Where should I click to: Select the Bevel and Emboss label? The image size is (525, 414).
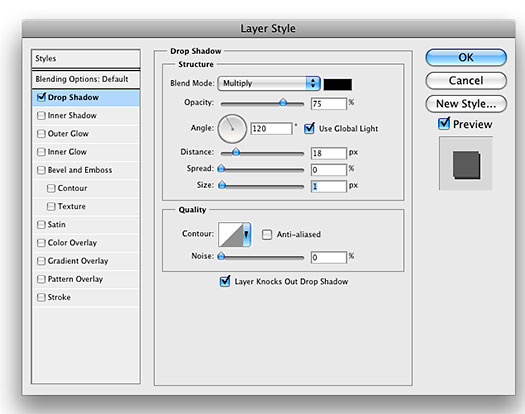click(x=80, y=170)
